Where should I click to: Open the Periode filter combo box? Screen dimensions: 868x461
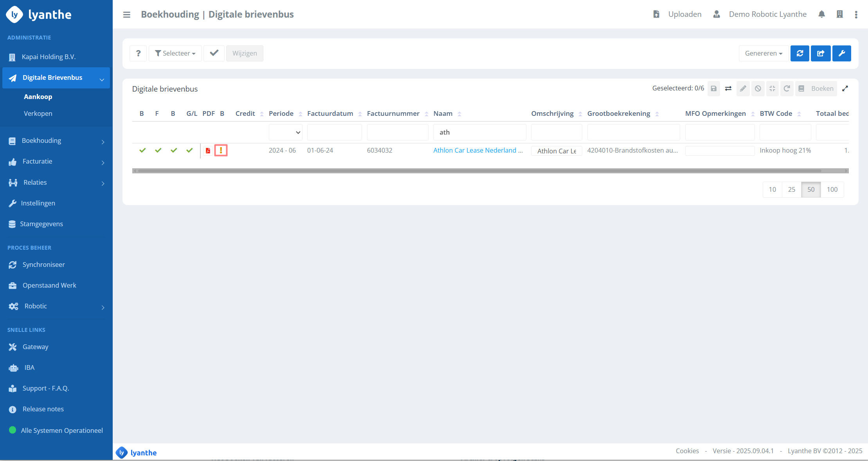[x=285, y=132]
